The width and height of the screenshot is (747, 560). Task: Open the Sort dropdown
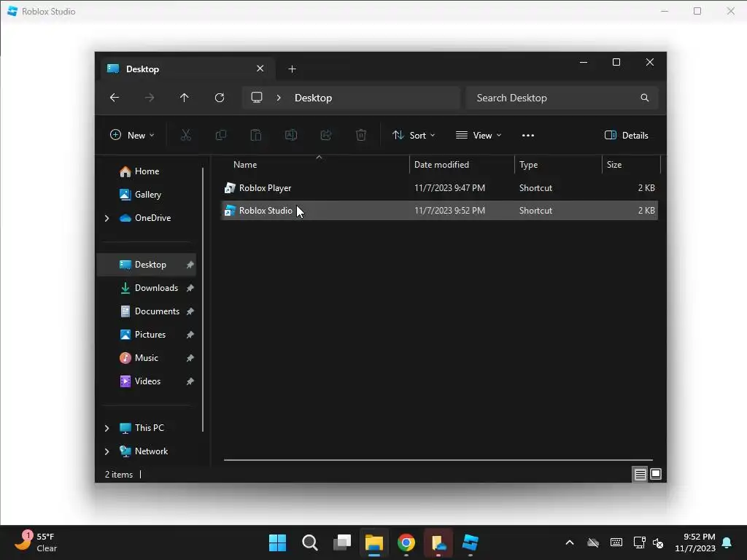[414, 135]
